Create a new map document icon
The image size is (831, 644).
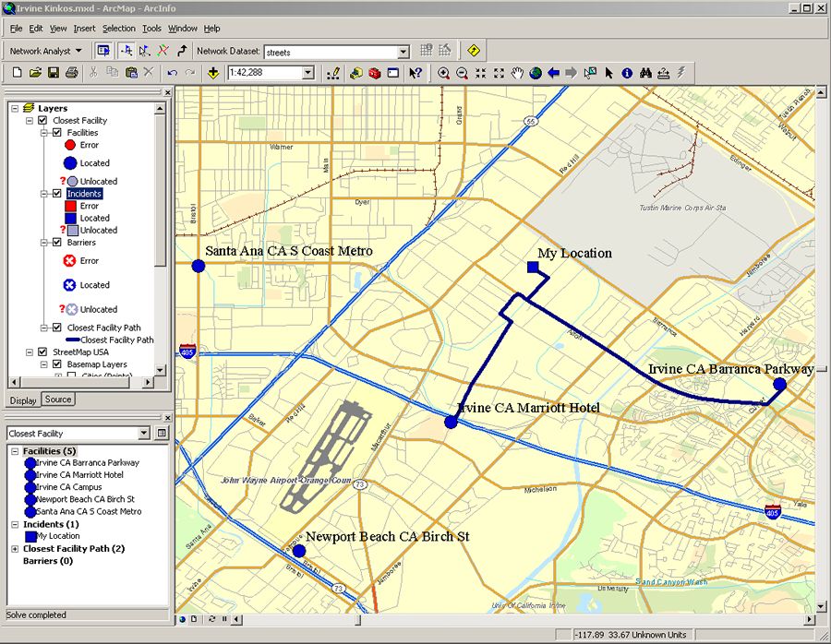[x=17, y=73]
